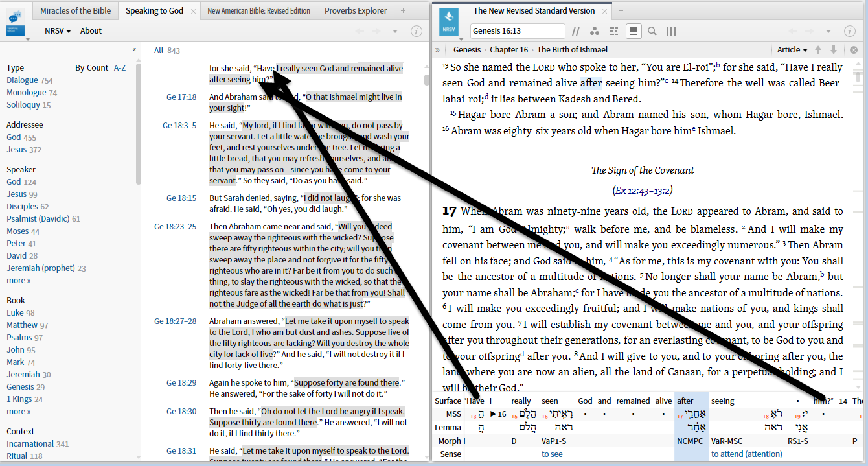Open Speaking to God information icon

coord(417,31)
